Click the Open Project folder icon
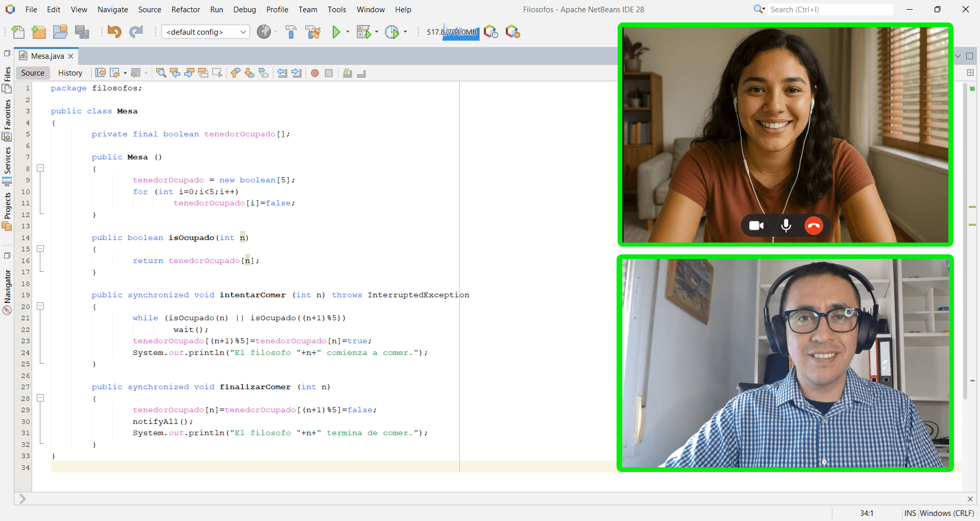Screen dimensions: 980x521 click(x=60, y=32)
